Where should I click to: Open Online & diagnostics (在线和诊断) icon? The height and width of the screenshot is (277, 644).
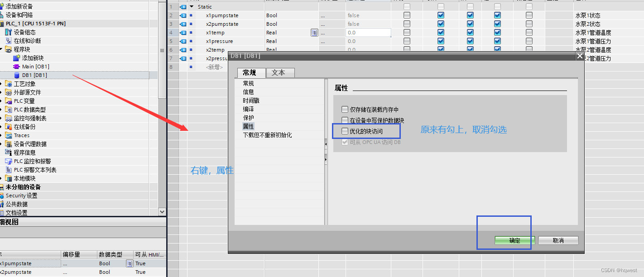(9, 41)
